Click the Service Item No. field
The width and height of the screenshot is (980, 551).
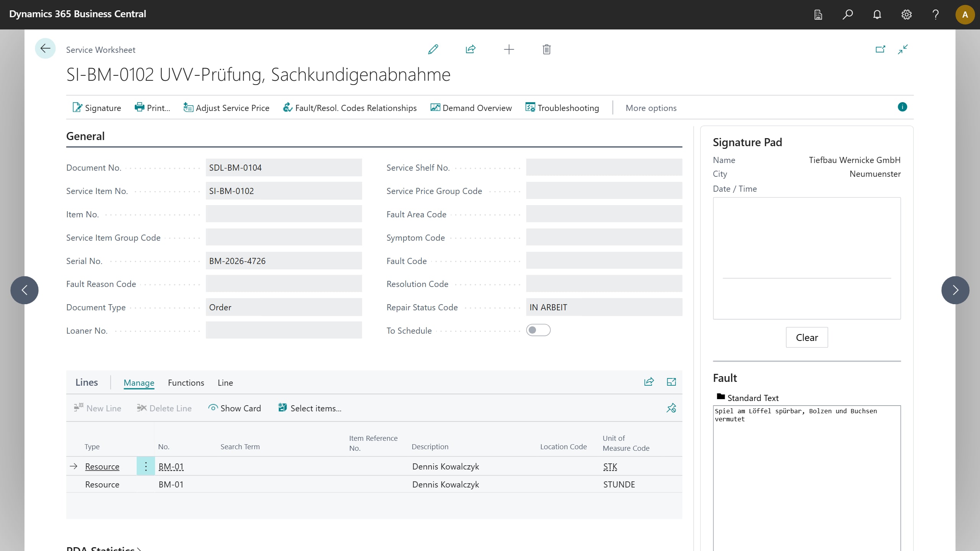(x=284, y=191)
